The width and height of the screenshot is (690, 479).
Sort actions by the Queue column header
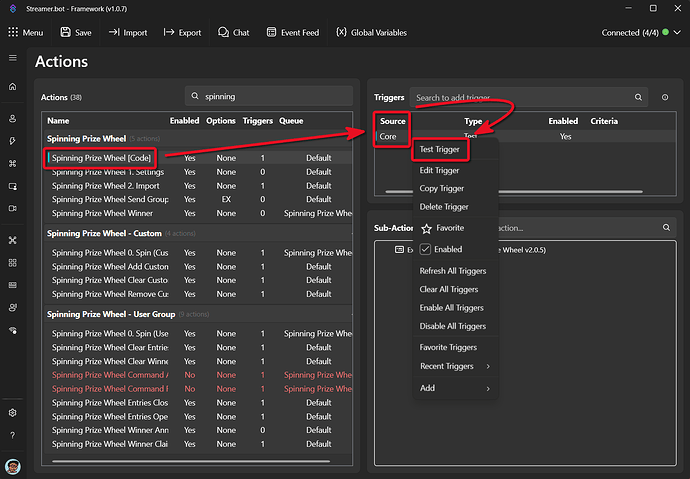[291, 121]
